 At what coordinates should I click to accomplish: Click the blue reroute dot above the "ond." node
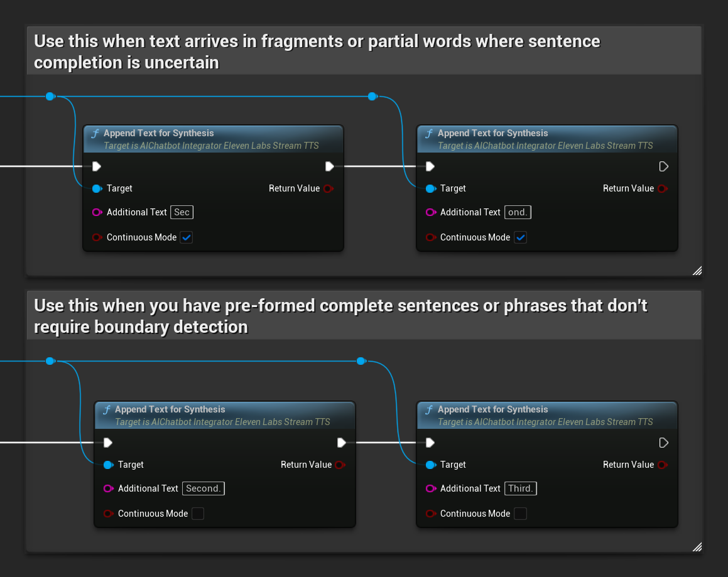point(372,96)
